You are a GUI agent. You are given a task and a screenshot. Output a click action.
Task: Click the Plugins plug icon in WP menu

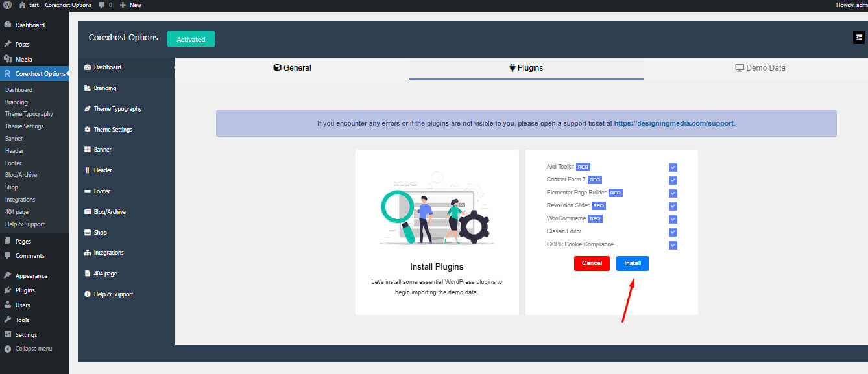tap(8, 290)
